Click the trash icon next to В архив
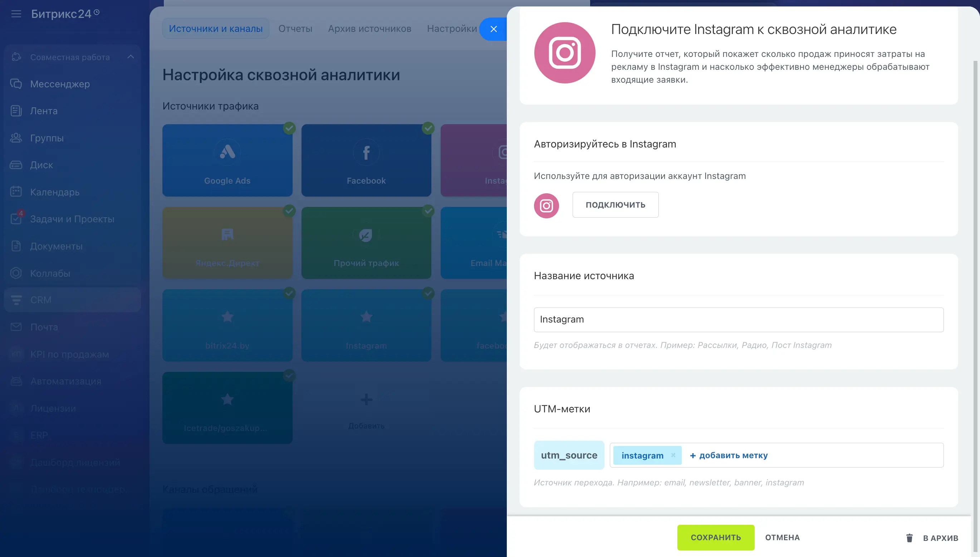Image resolution: width=980 pixels, height=557 pixels. tap(909, 538)
